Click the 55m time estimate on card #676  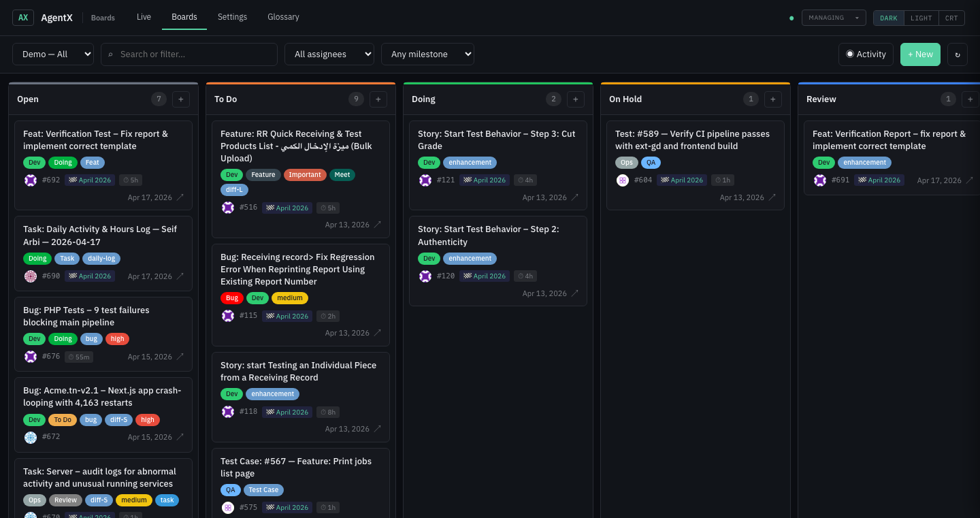(78, 357)
